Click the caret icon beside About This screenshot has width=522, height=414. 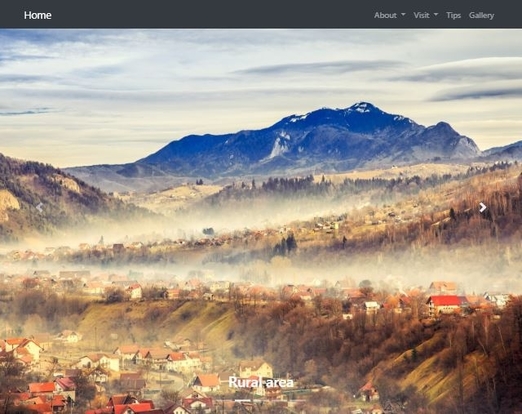(403, 15)
